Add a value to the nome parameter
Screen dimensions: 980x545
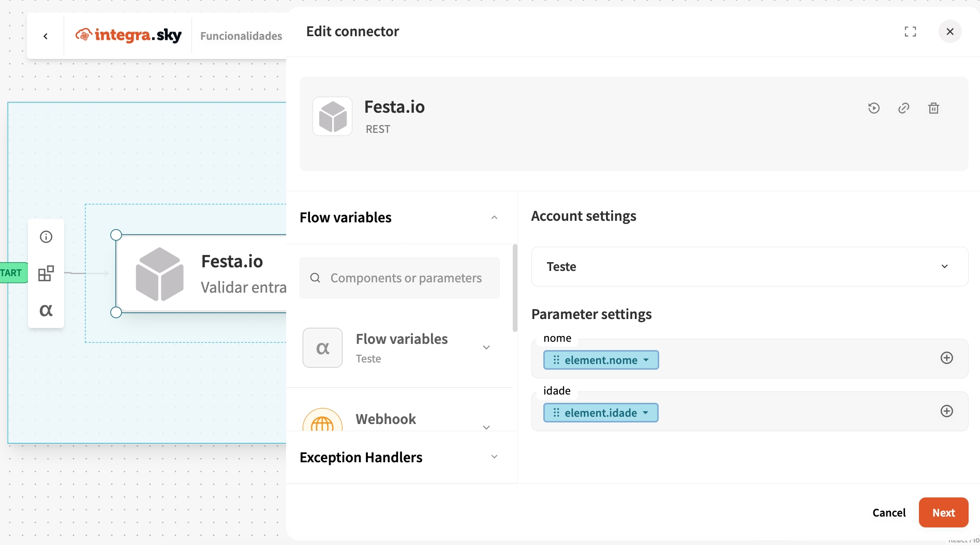(x=946, y=358)
